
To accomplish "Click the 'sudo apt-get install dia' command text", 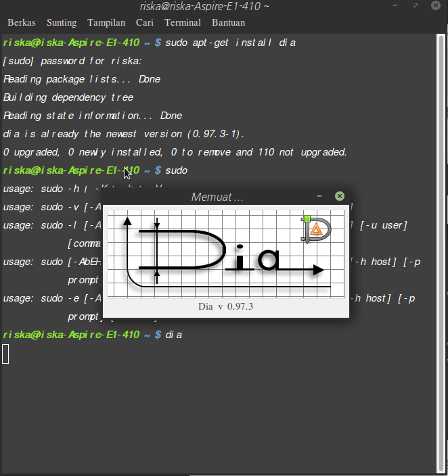I will pos(230,43).
